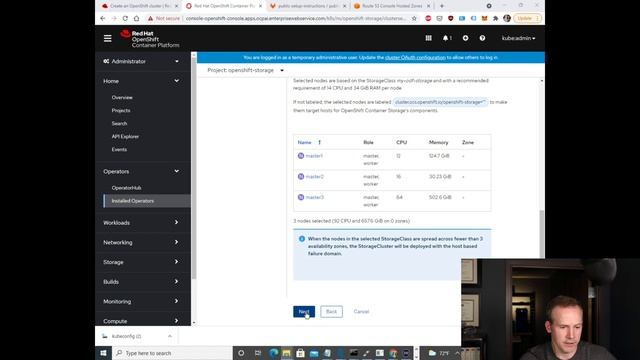Open the master1 node link
This screenshot has height=360, width=640.
(314, 156)
